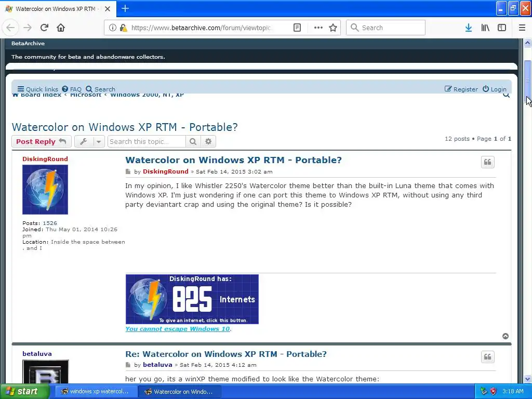The height and width of the screenshot is (399, 532).
Task: Open the forum Search link
Action: pos(100,89)
